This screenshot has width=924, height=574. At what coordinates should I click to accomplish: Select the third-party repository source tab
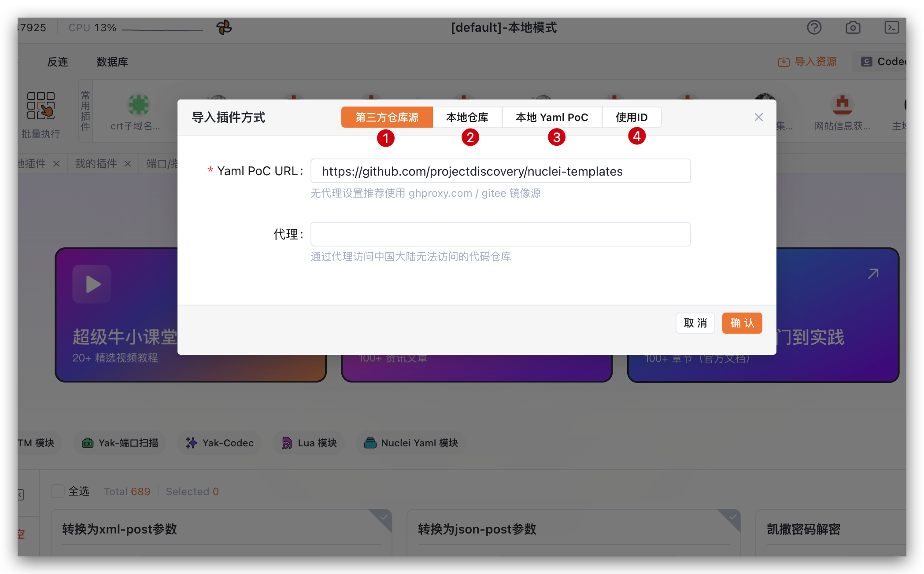[x=387, y=118]
